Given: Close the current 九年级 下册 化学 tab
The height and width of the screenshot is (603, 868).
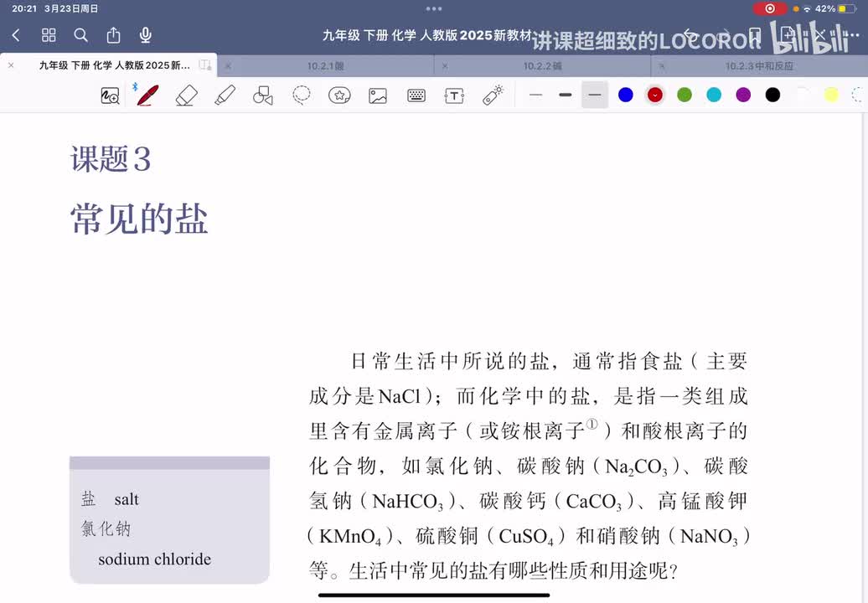Looking at the screenshot, I should point(11,65).
